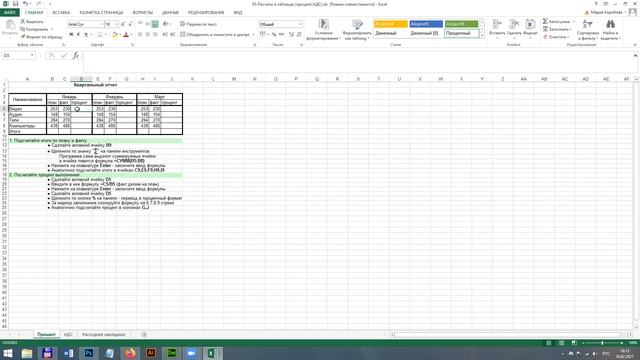Toggle Top Align vertical alignment
The width and height of the screenshot is (640, 360).
click(x=140, y=24)
